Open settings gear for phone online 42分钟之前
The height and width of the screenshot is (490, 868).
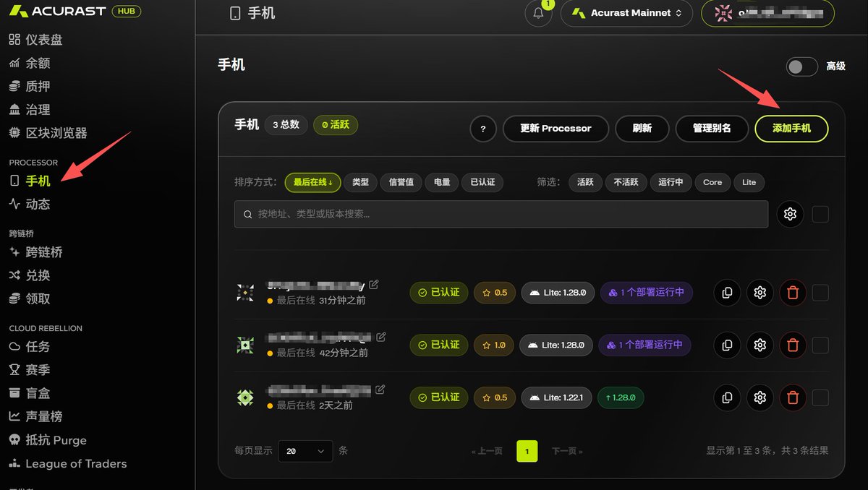[x=759, y=345]
